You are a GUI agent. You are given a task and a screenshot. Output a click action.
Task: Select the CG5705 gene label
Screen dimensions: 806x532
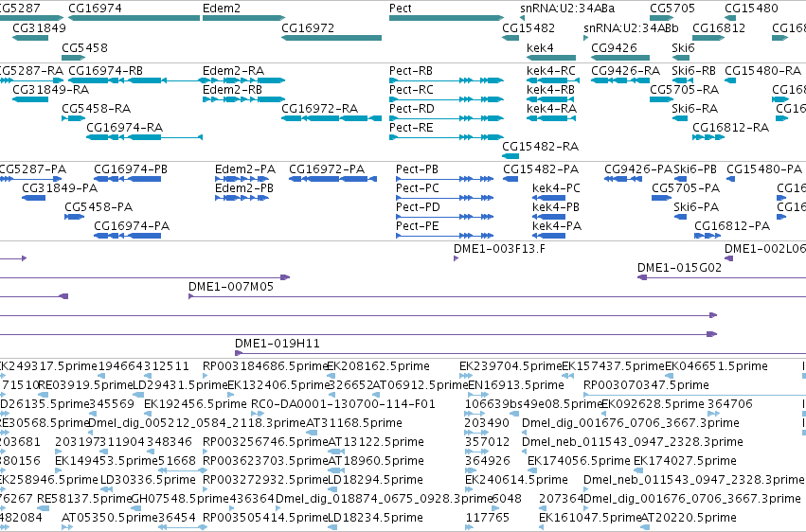coord(672,9)
